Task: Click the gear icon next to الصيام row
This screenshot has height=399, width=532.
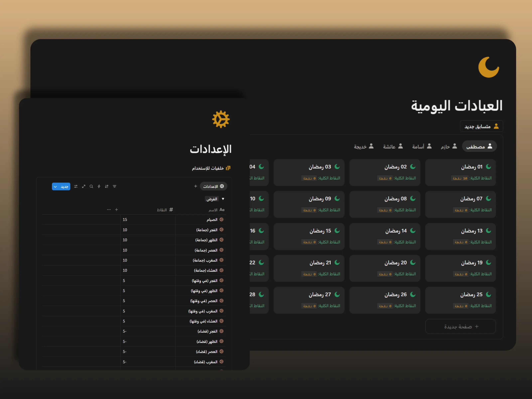Action: 222,219
